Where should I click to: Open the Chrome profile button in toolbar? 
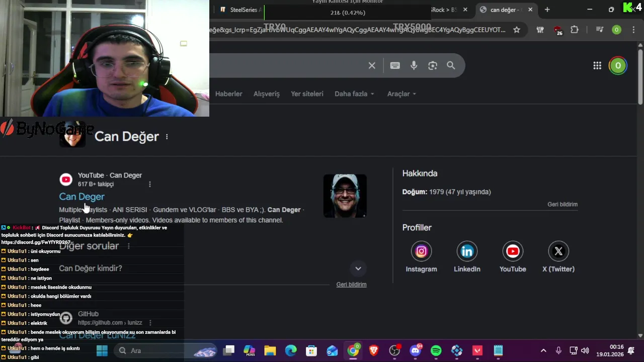coord(616,30)
